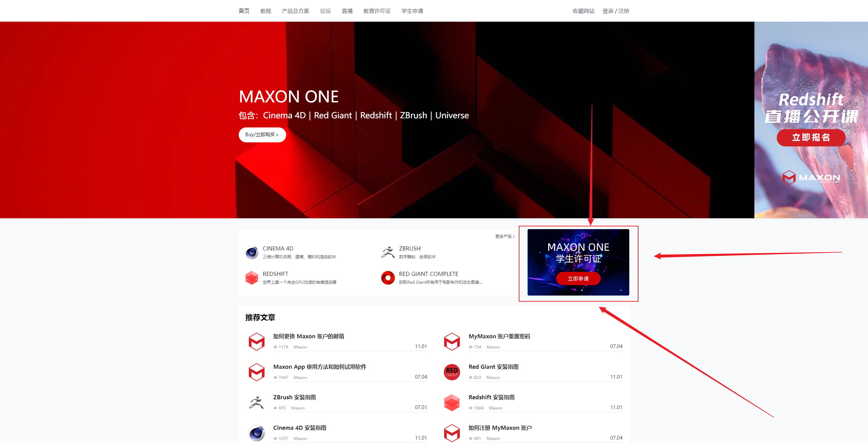
Task: Click Maxon logo beside MyMaxon 账户重置密码
Action: [x=452, y=341]
